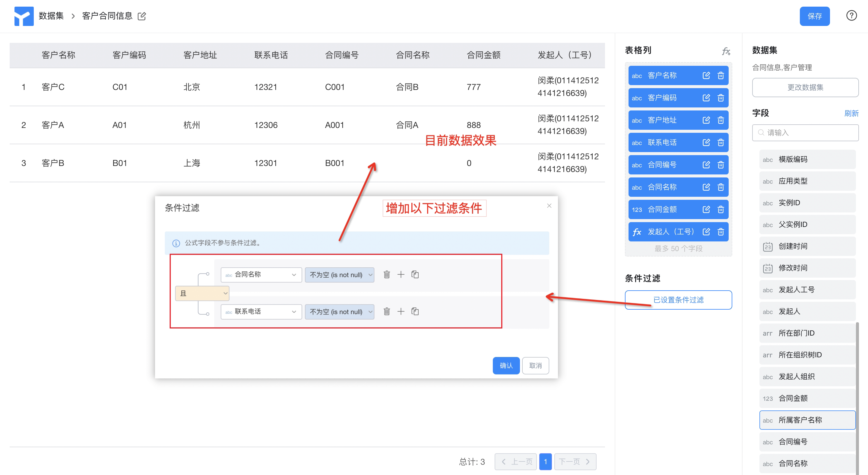
Task: Delete the 合同名称 filter condition row
Action: coord(386,274)
